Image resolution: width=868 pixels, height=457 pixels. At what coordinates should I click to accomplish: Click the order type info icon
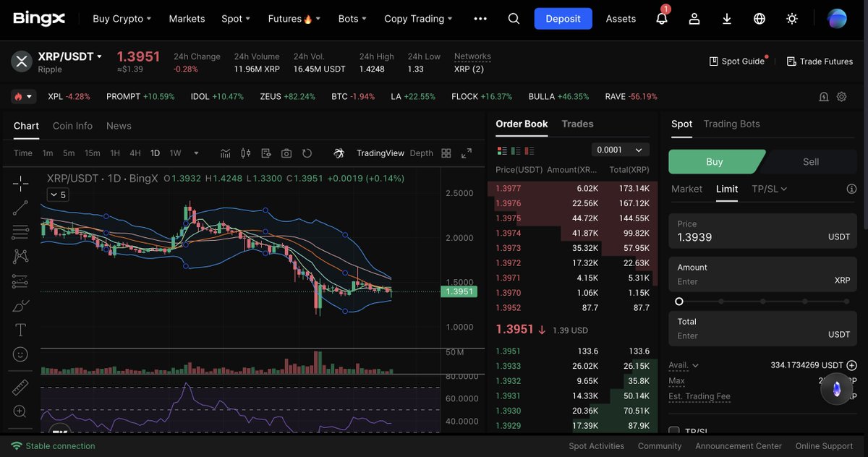851,189
